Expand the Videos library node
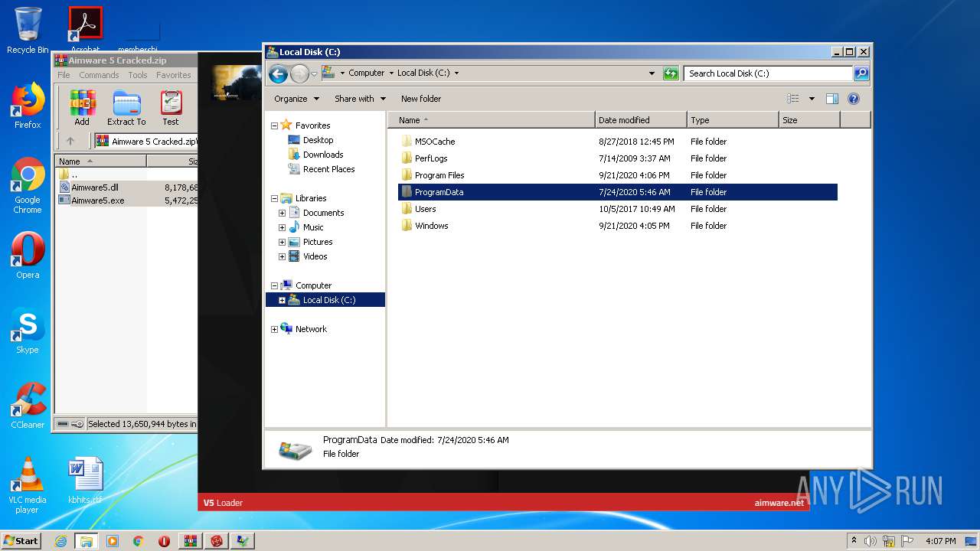The width and height of the screenshot is (980, 551). tap(282, 256)
